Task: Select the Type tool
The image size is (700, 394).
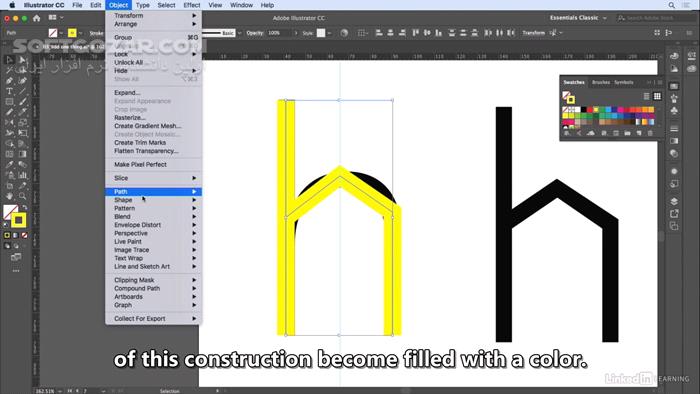Action: 9,91
